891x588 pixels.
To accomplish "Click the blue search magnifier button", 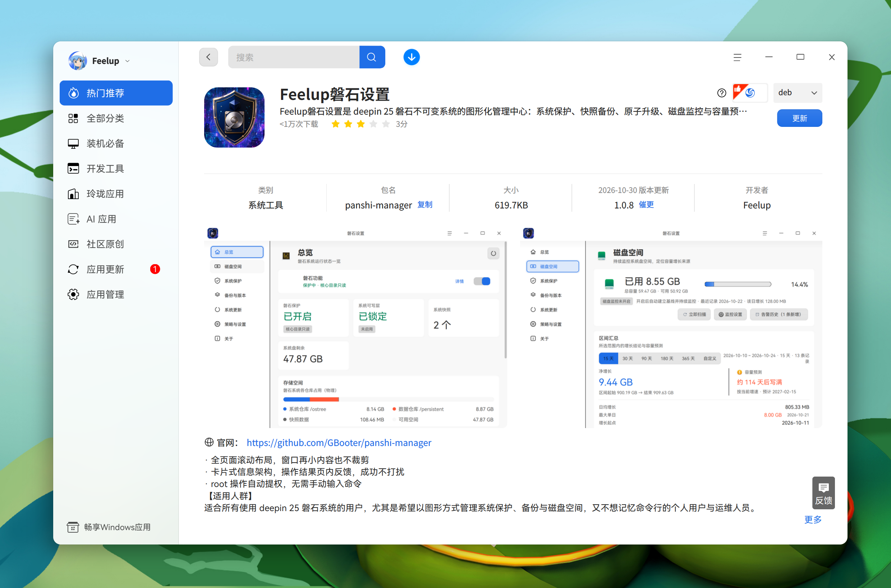I will pyautogui.click(x=372, y=57).
